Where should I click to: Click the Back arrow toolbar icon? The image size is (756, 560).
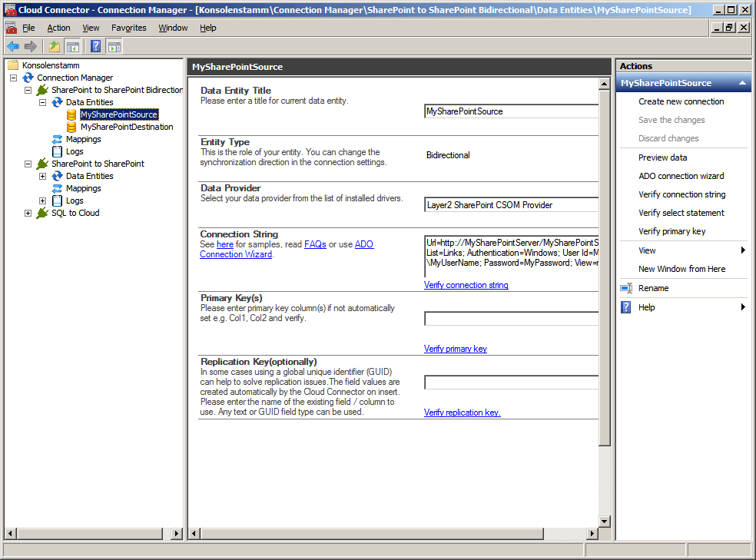(x=13, y=46)
